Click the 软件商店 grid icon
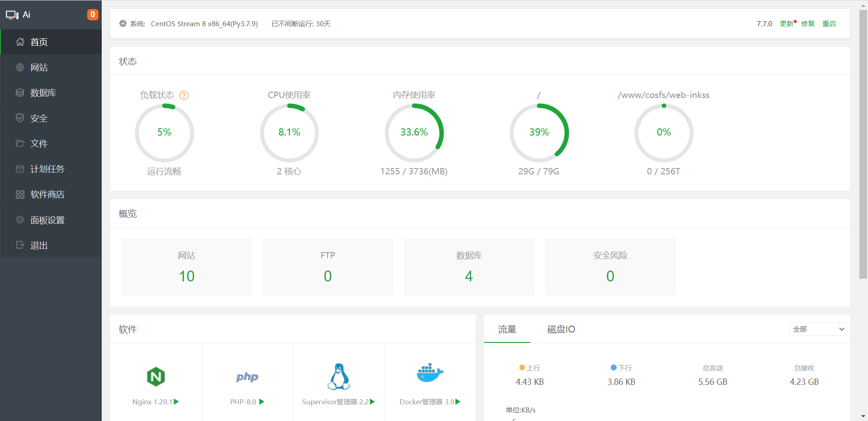Viewport: 868px width, 421px height. (x=20, y=194)
